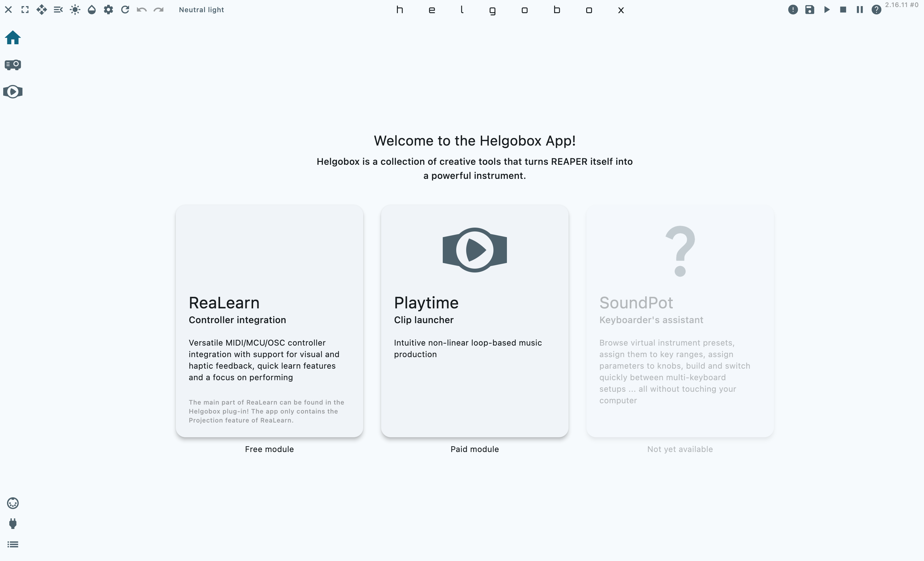The image size is (924, 561).
Task: Click the redo arrow
Action: (158, 10)
